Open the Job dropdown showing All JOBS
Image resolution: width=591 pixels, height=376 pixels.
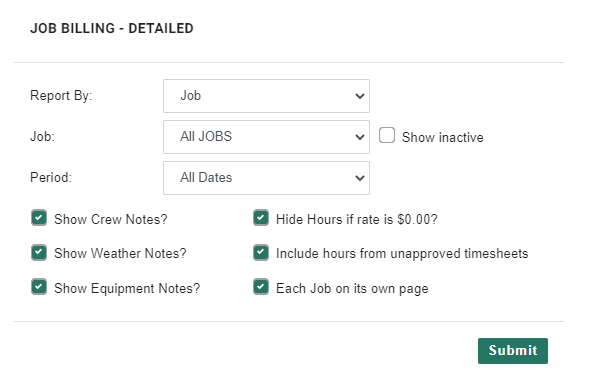(x=266, y=137)
